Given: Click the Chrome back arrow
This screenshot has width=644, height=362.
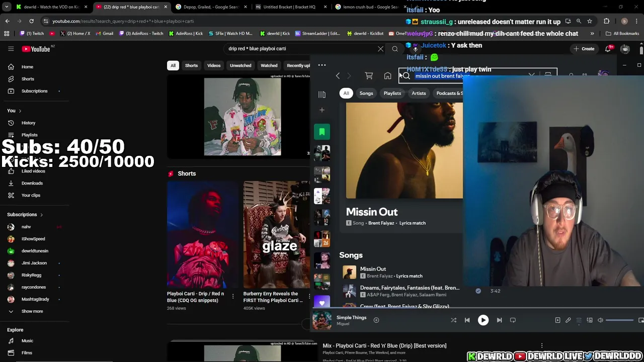Looking at the screenshot, I should tap(7, 21).
